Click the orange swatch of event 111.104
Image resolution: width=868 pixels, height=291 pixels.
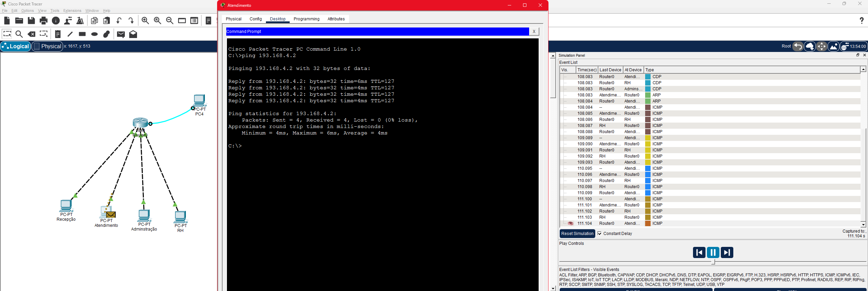(648, 223)
